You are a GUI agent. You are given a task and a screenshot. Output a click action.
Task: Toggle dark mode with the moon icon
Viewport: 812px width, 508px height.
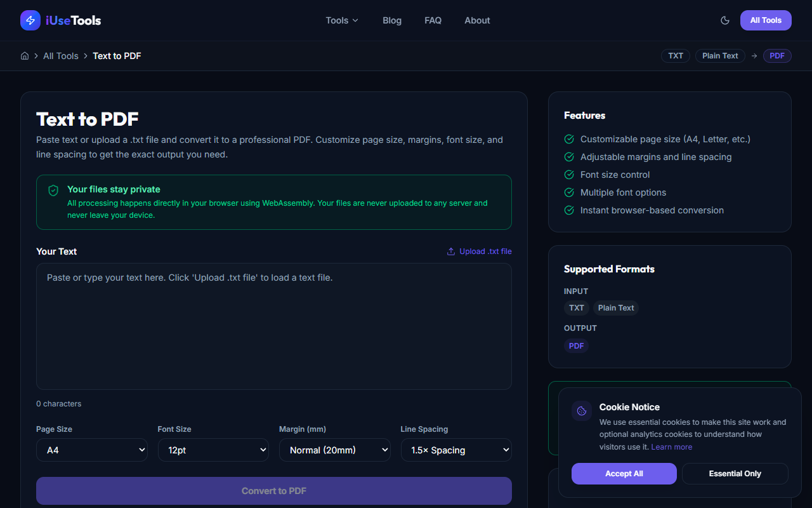click(725, 20)
